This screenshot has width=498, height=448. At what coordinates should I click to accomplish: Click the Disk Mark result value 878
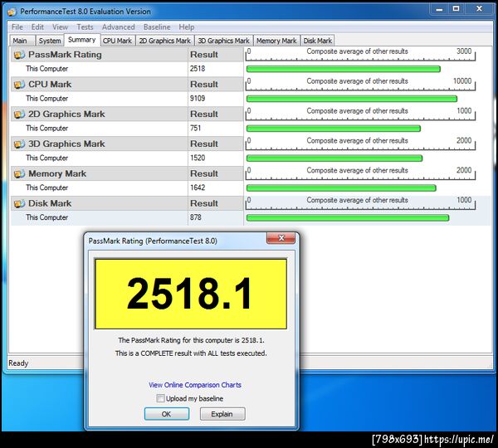[x=196, y=217]
